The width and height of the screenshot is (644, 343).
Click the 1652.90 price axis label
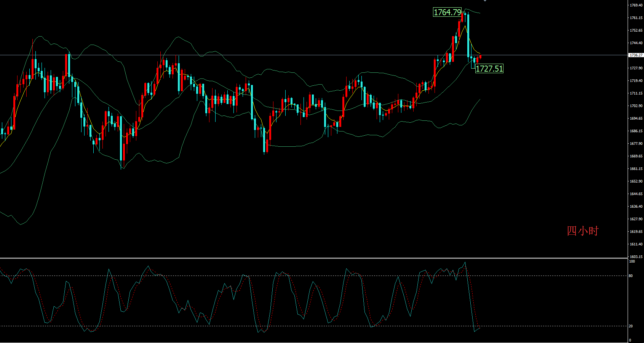point(636,181)
